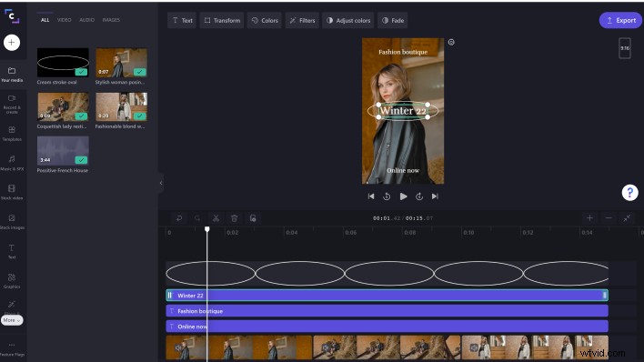Select the Fashionable blond woman video thumbnail

pyautogui.click(x=121, y=106)
